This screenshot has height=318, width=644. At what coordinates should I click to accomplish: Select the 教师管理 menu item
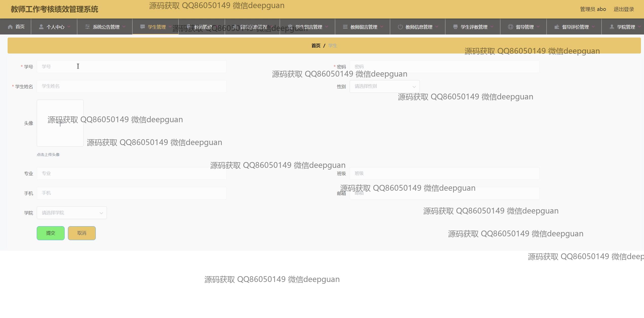tap(203, 27)
